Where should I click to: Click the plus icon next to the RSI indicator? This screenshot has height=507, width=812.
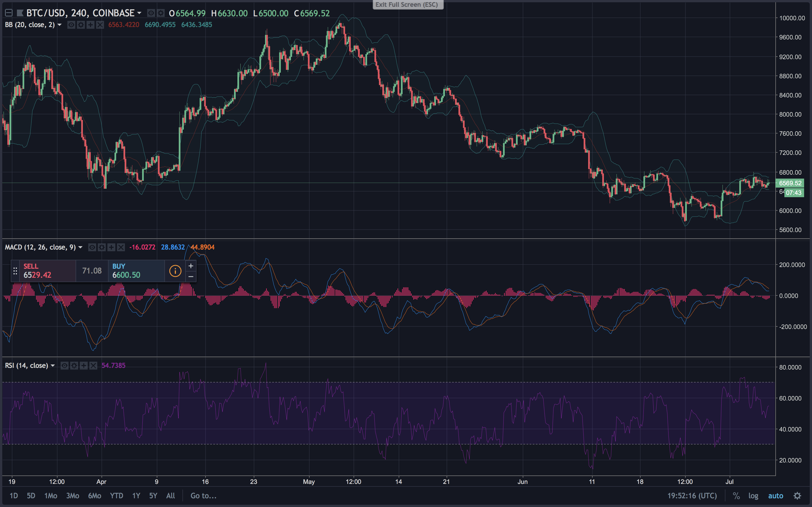click(x=83, y=366)
